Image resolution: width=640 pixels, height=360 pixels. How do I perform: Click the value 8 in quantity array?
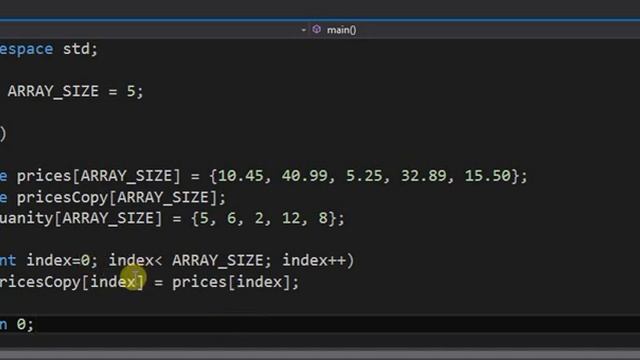(x=323, y=218)
